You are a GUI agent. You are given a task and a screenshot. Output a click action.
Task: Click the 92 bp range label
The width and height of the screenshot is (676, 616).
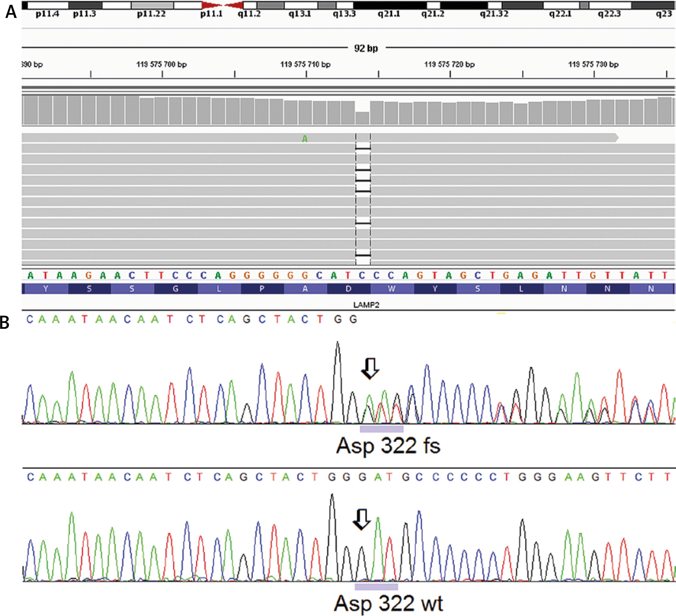366,48
